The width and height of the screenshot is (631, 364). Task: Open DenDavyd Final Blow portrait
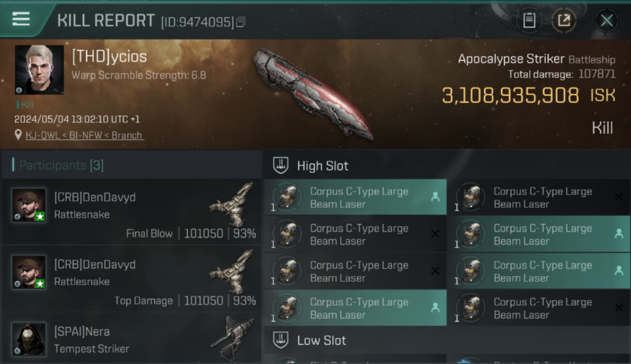(29, 205)
